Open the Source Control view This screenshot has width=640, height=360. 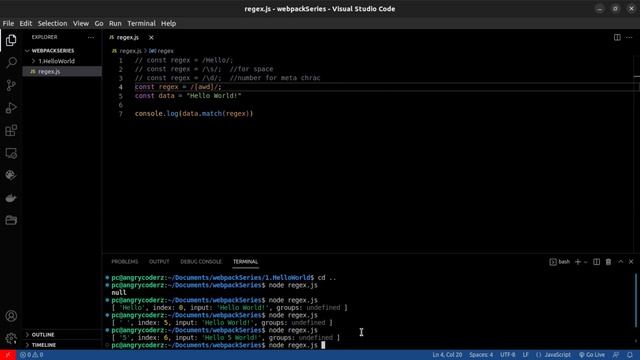[x=11, y=85]
